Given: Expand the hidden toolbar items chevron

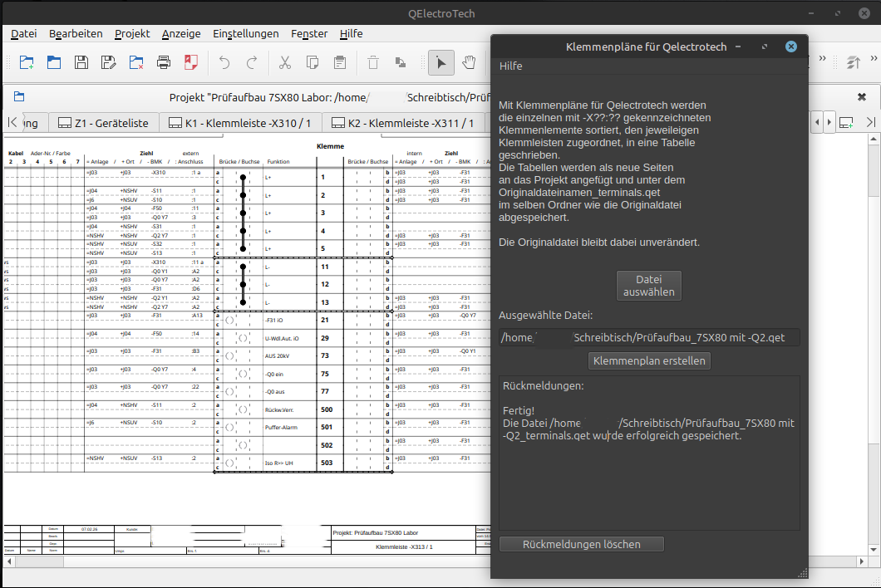Looking at the screenshot, I should (x=822, y=60).
